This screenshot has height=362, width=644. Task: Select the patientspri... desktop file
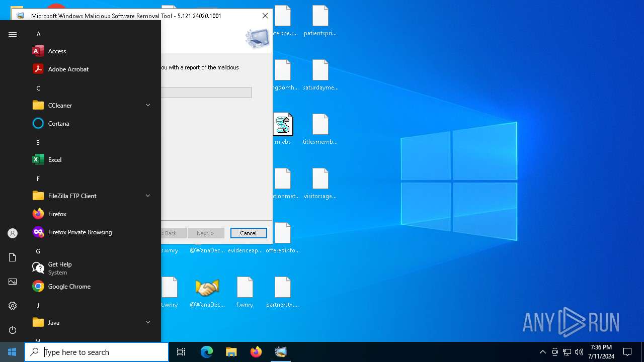point(320,21)
